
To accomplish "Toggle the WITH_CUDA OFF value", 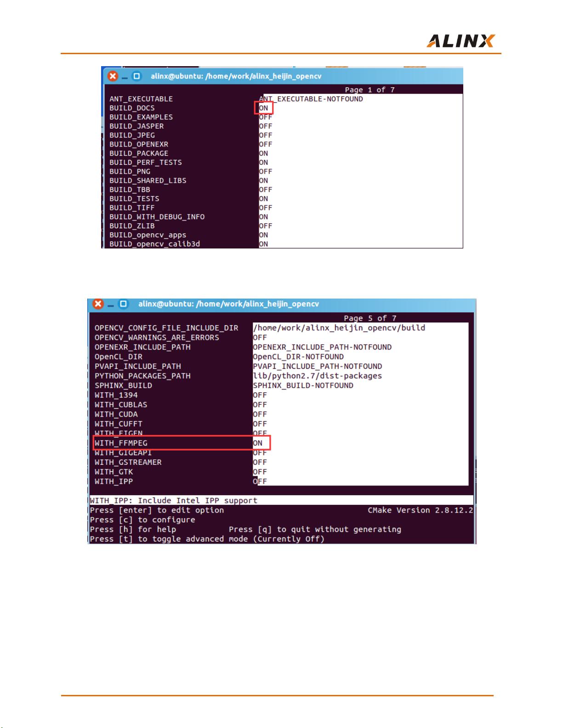I will pyautogui.click(x=260, y=414).
